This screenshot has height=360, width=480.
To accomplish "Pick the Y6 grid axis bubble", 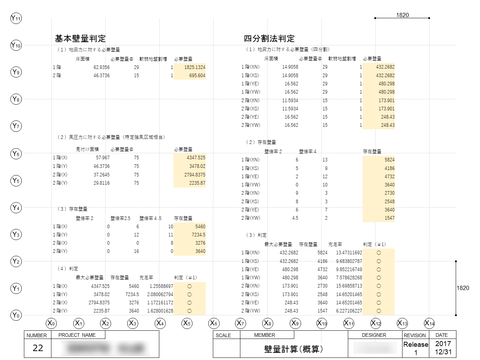I will (16, 153).
